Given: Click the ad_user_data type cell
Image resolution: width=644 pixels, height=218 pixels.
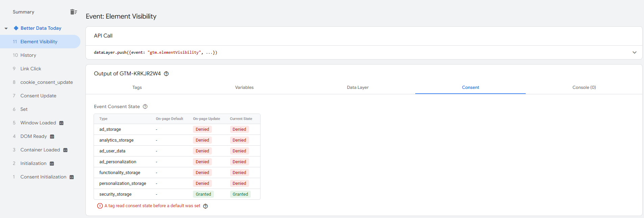Looking at the screenshot, I should (x=112, y=151).
